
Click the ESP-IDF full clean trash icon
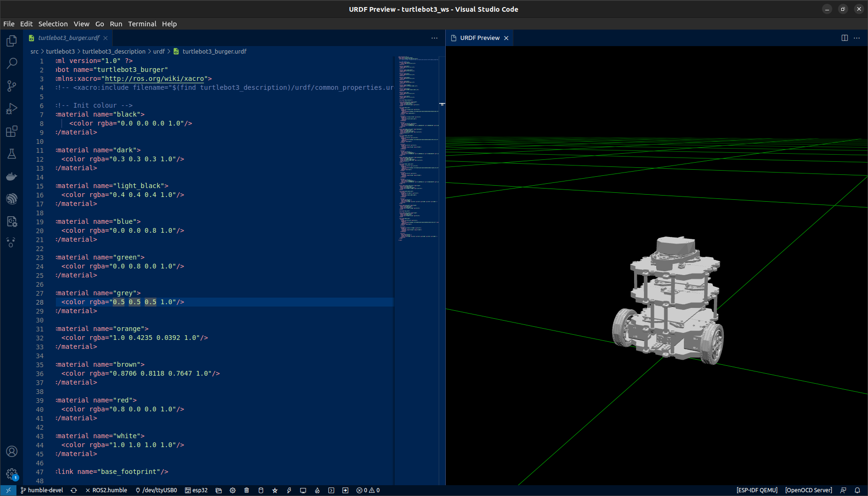(247, 490)
